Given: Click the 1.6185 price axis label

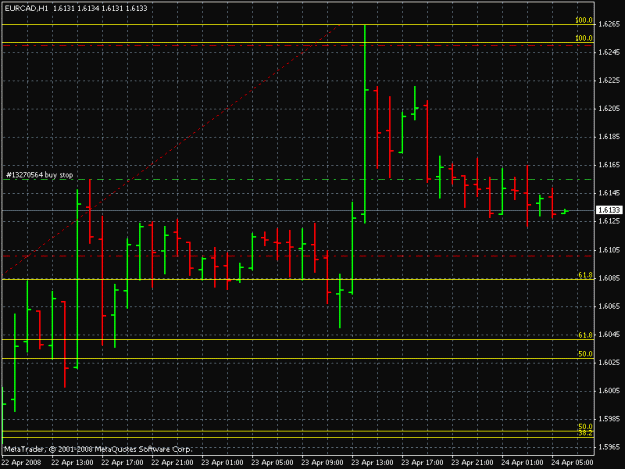Looking at the screenshot, I should click(x=609, y=137).
